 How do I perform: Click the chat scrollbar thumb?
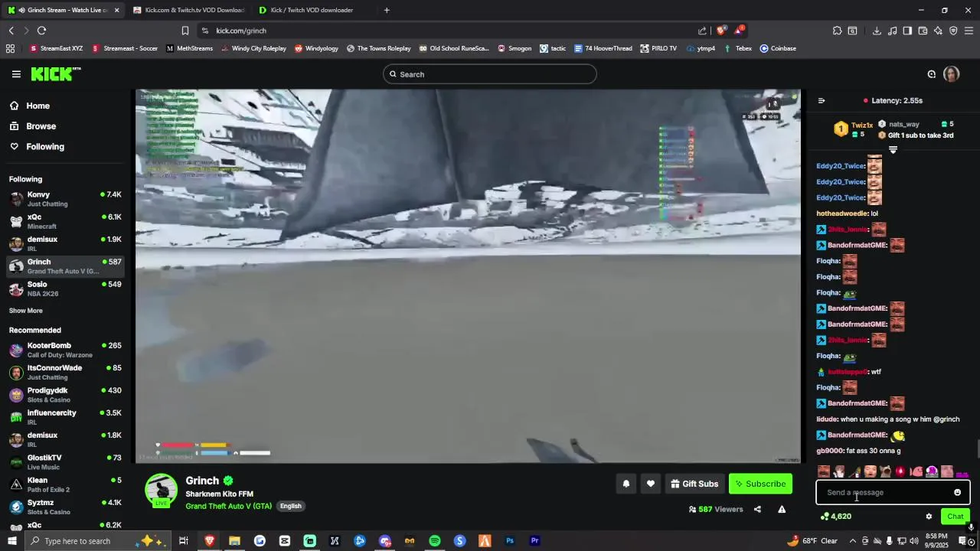(977, 449)
